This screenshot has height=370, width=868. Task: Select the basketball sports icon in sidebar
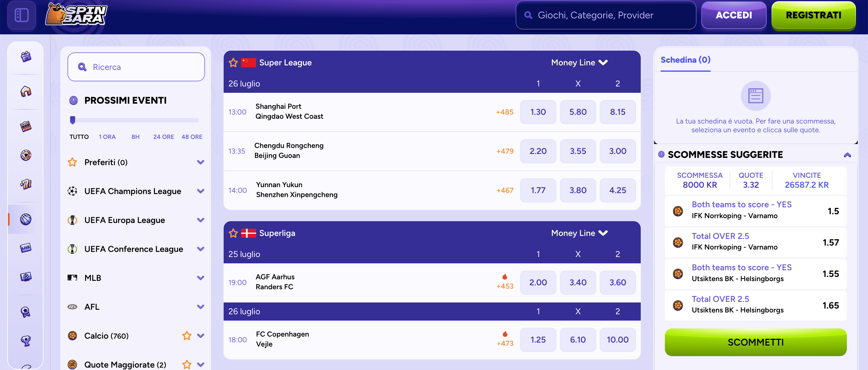tap(25, 219)
